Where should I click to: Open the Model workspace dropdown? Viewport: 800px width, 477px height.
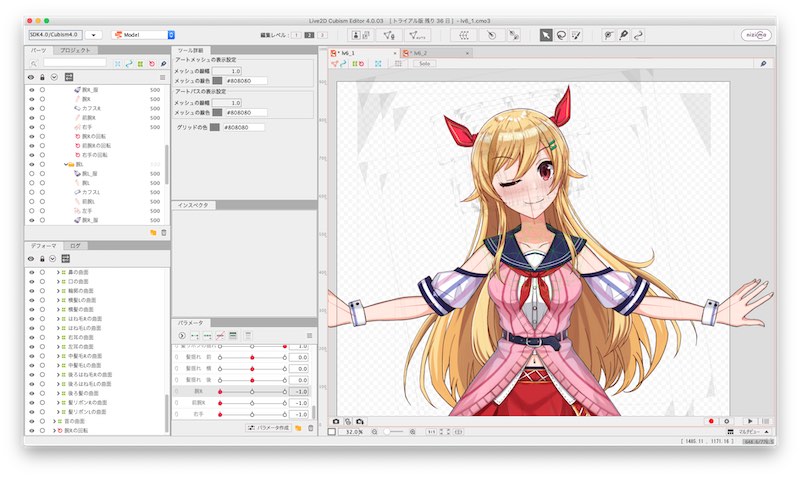click(143, 35)
